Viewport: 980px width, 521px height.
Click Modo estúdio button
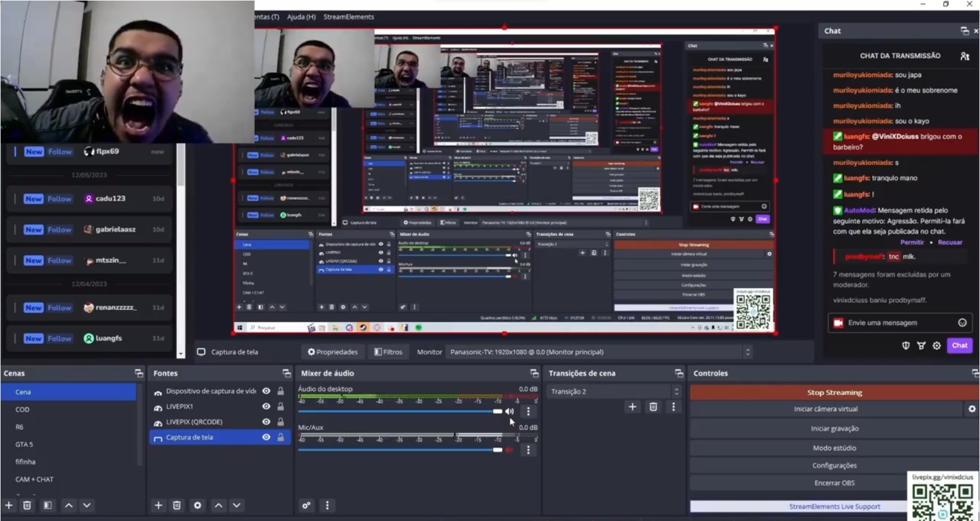(x=834, y=448)
